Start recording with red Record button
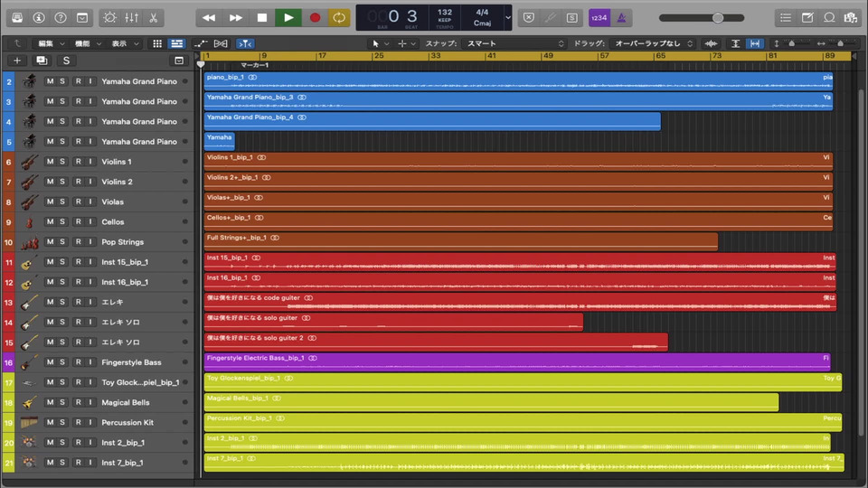 315,18
